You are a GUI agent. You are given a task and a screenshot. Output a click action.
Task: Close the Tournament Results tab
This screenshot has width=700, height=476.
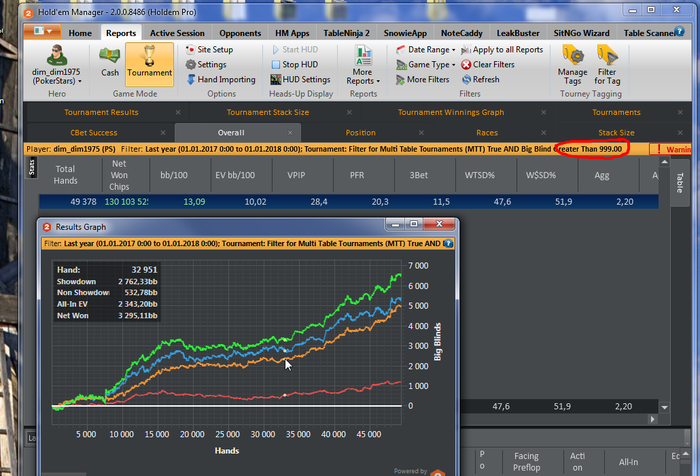(178, 112)
